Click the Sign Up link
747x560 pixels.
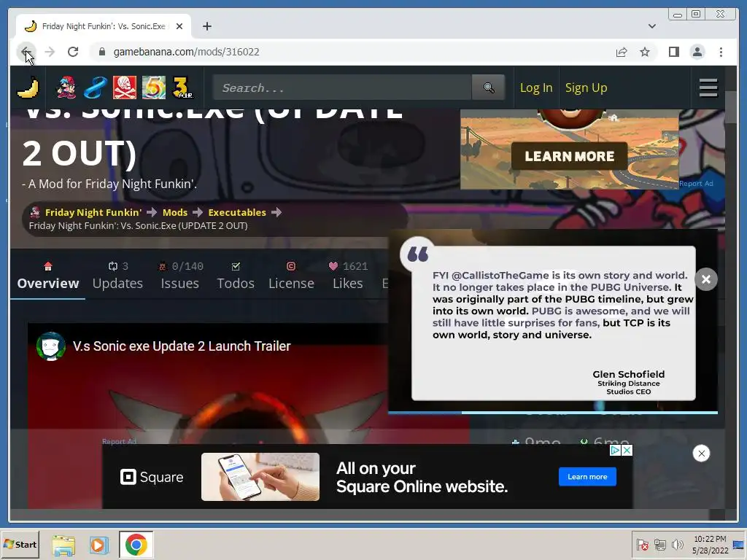(x=586, y=87)
